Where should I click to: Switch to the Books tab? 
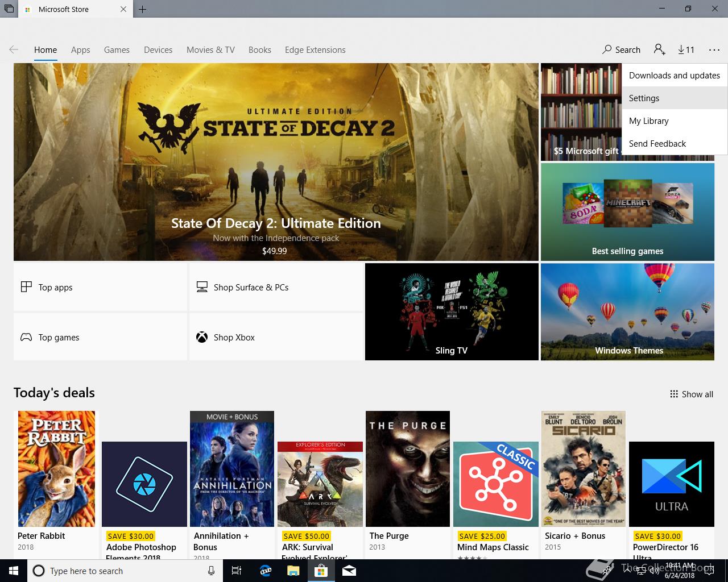[260, 50]
